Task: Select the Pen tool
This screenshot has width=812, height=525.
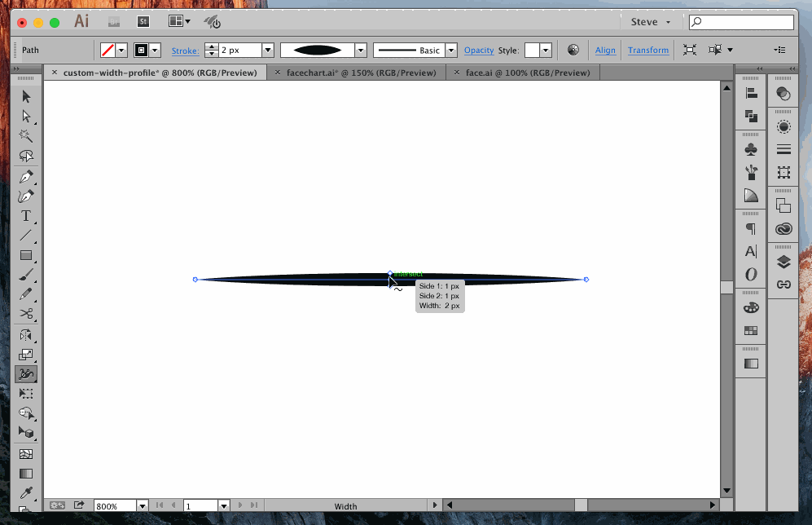Action: click(26, 177)
